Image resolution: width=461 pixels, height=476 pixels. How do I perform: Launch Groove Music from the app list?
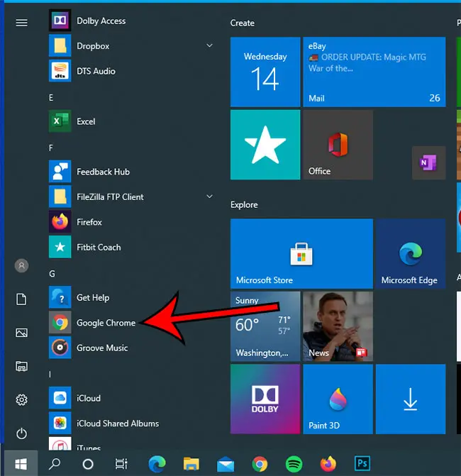101,348
